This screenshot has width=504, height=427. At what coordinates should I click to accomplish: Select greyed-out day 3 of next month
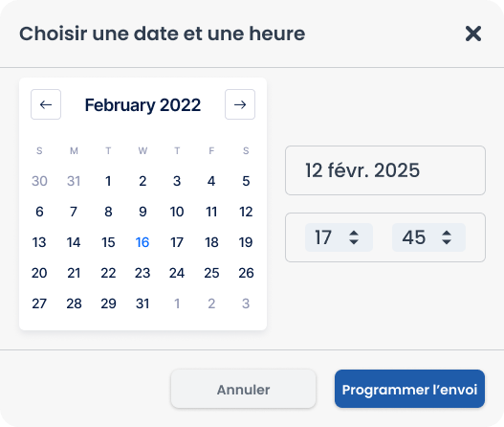(246, 303)
